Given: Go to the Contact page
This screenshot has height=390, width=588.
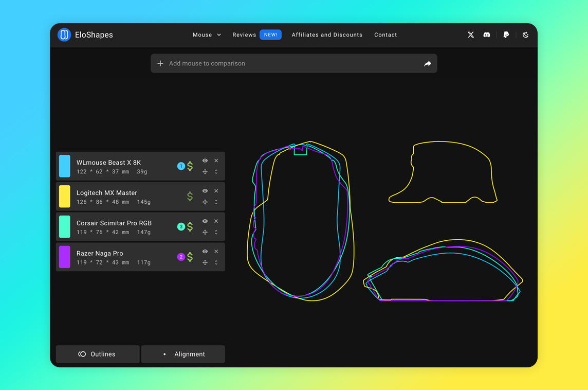Looking at the screenshot, I should tap(385, 34).
